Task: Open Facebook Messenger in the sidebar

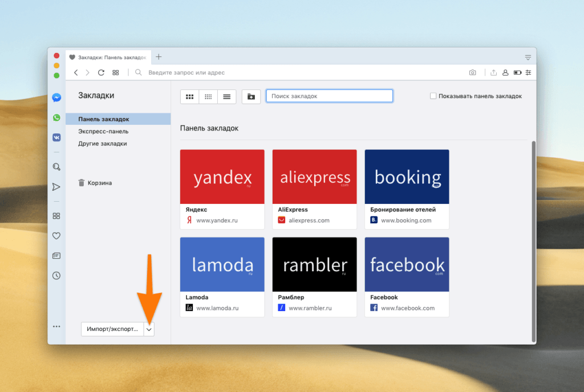Action: (x=56, y=98)
